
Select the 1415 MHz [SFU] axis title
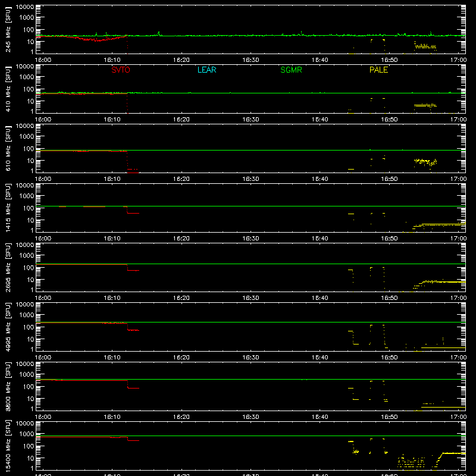coord(8,208)
